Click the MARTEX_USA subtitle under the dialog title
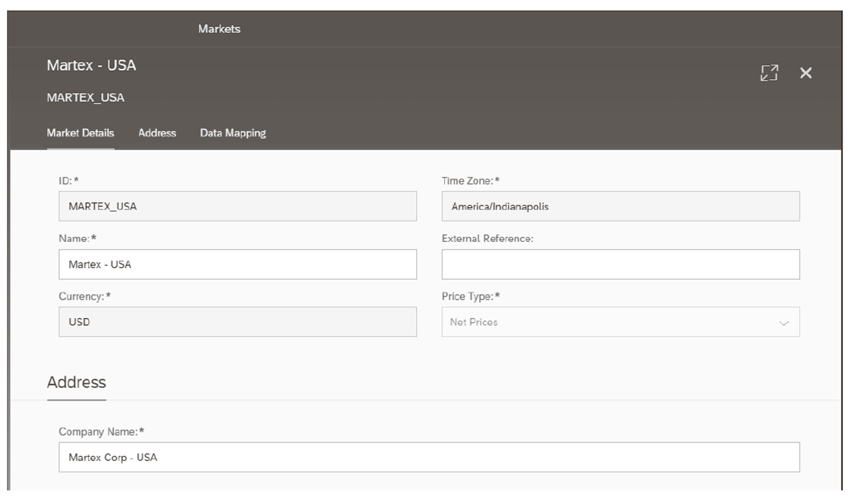This screenshot has height=504, width=853. (x=85, y=97)
